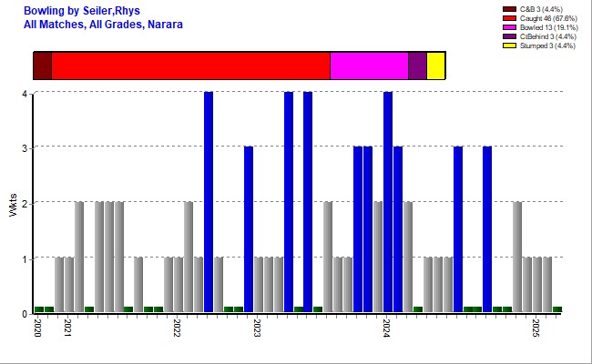Click the large red Caught segment in stacked bar
Screen dimensions: 592x364
coord(190,66)
